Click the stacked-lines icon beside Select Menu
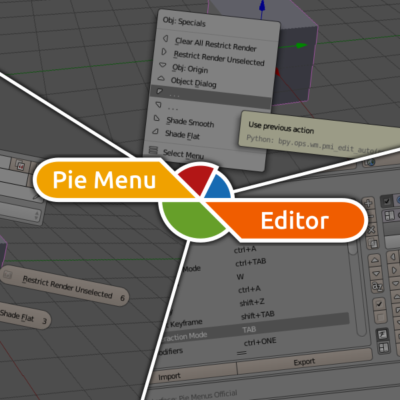 pyautogui.click(x=153, y=150)
